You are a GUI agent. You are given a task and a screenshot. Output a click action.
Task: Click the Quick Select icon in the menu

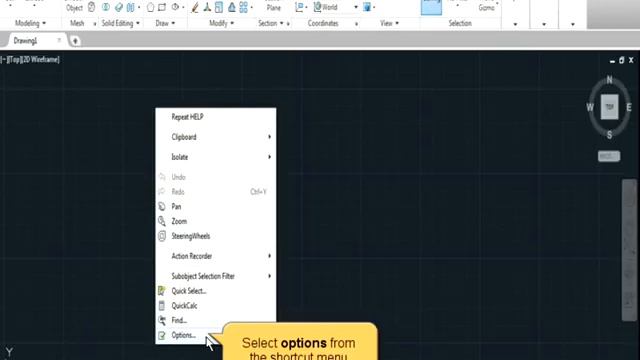pyautogui.click(x=162, y=291)
